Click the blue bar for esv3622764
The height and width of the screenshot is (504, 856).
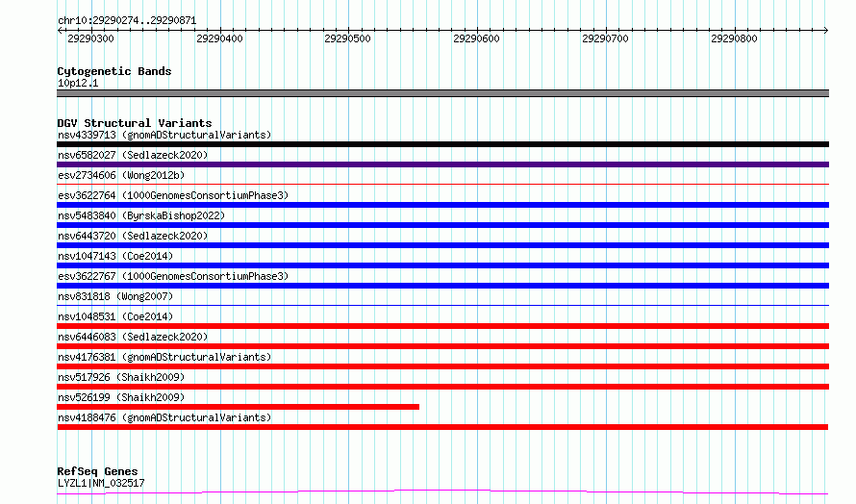(x=442, y=205)
